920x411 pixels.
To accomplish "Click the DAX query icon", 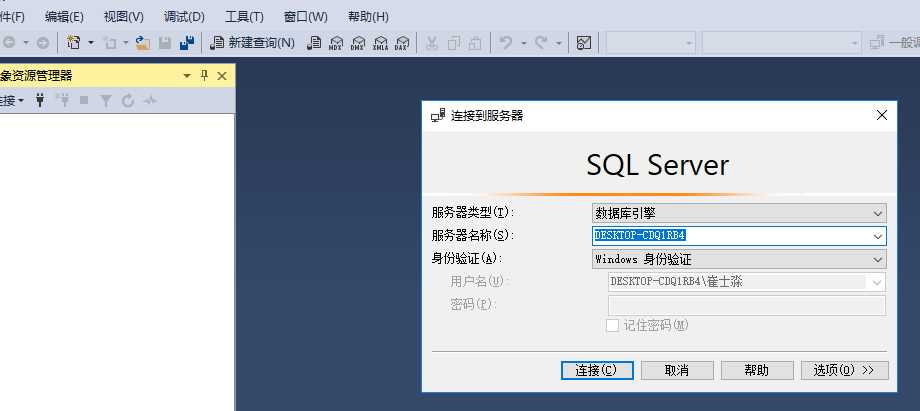I will coord(402,43).
